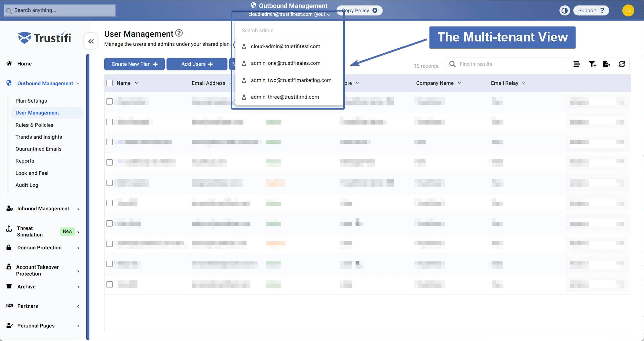
Task: Select the last user row checkbox
Action: (110, 284)
